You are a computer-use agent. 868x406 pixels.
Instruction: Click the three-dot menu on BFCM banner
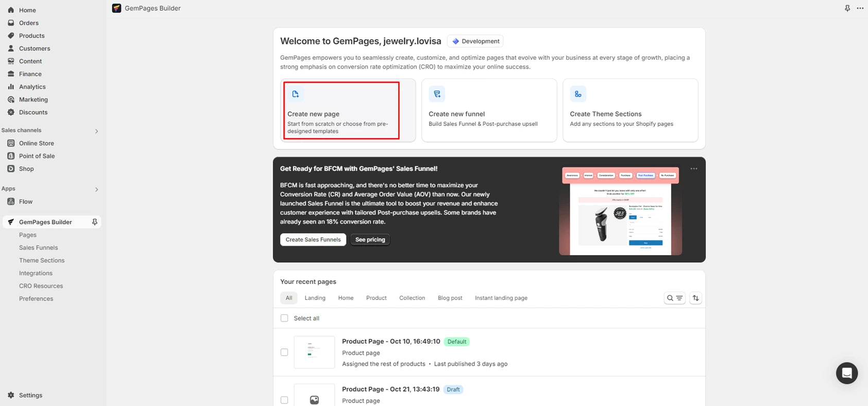[694, 169]
